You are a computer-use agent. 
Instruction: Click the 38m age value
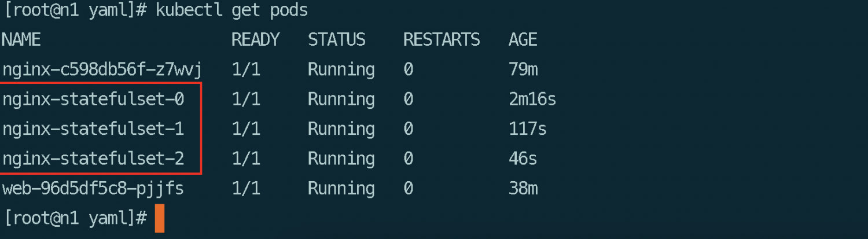tap(523, 189)
